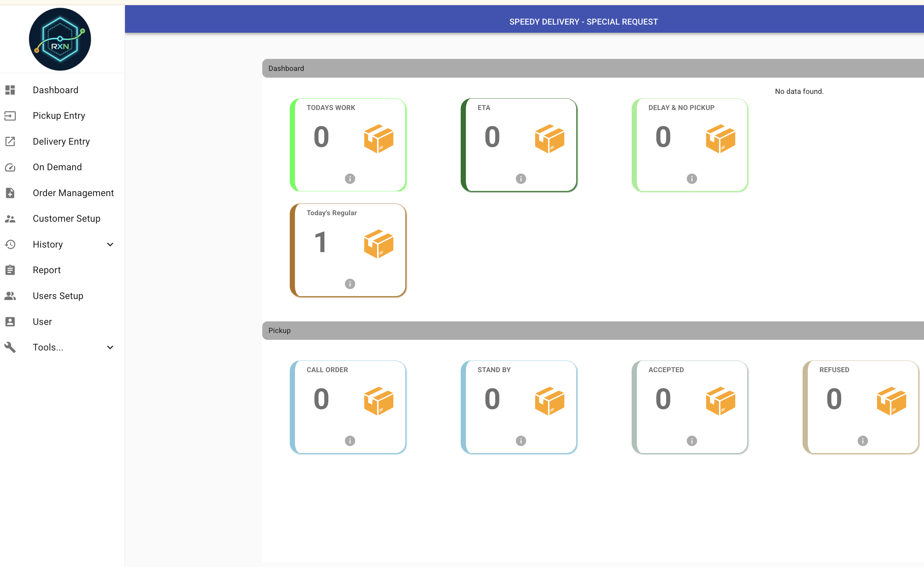Open info icon on TODAYS WORK card
Viewport: 924px width, 567px height.
[x=350, y=179]
